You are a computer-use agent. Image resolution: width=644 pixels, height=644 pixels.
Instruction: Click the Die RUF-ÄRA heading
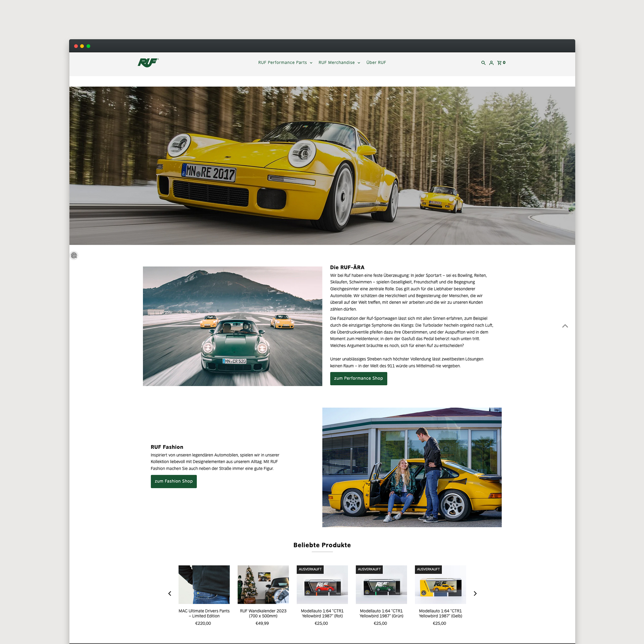pyautogui.click(x=347, y=267)
